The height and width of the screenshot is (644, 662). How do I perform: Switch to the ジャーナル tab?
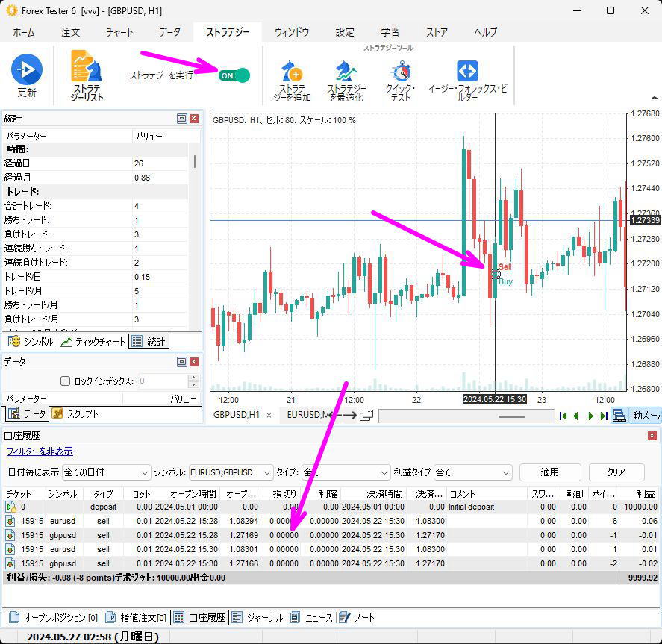258,618
